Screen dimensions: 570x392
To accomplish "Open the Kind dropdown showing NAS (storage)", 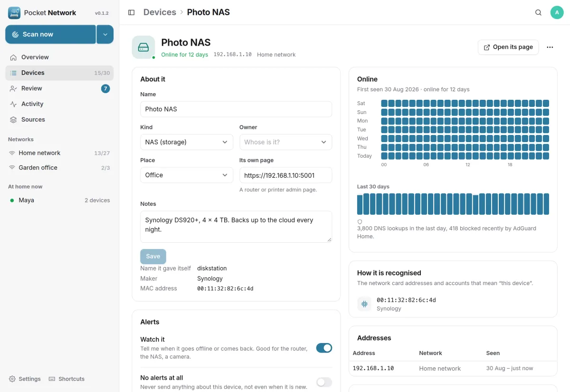I will pos(187,142).
